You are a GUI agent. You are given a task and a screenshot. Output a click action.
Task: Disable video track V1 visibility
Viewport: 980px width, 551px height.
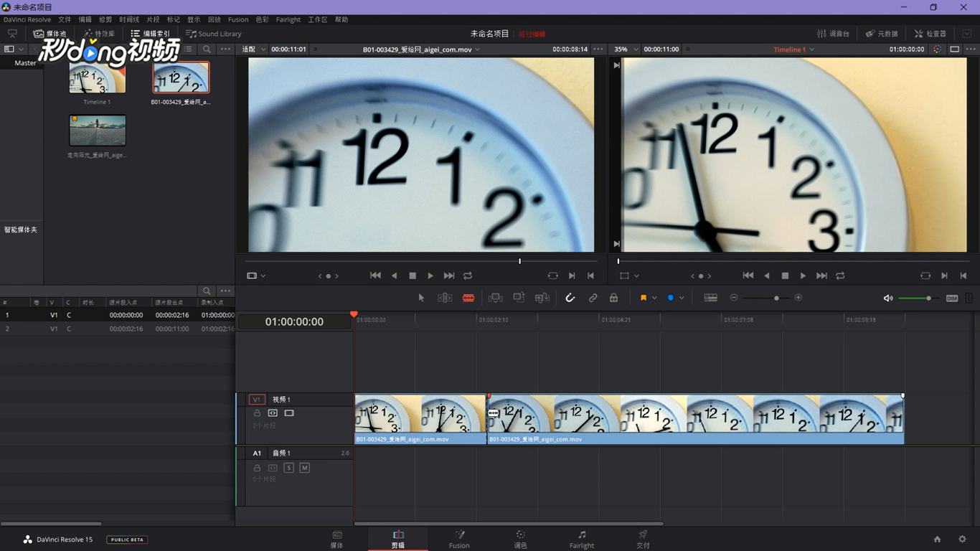(289, 413)
